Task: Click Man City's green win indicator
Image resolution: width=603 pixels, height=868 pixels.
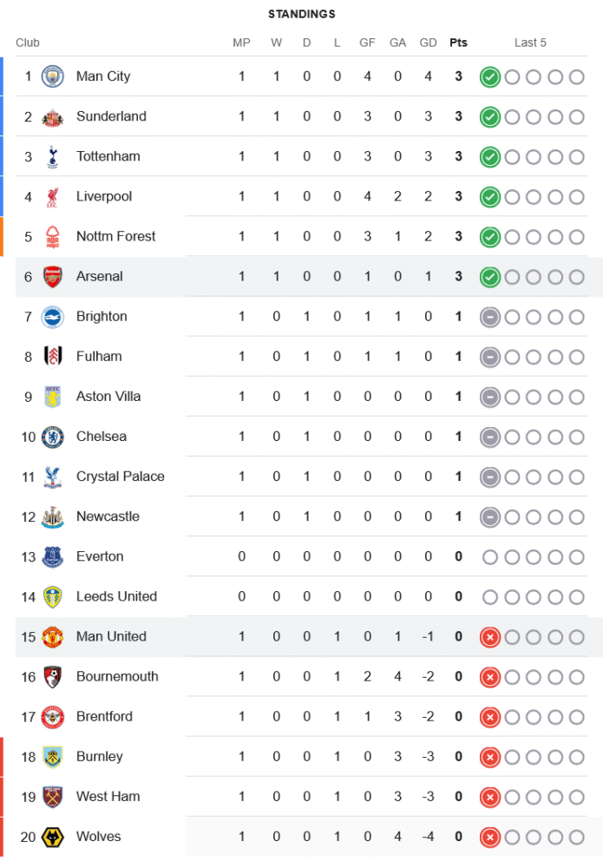Action: tap(490, 77)
